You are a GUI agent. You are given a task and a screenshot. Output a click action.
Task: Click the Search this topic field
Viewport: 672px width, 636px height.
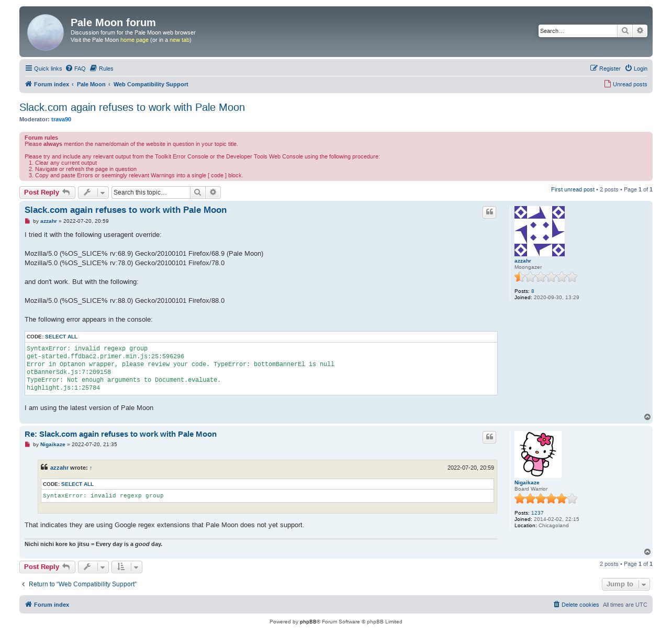(x=151, y=192)
